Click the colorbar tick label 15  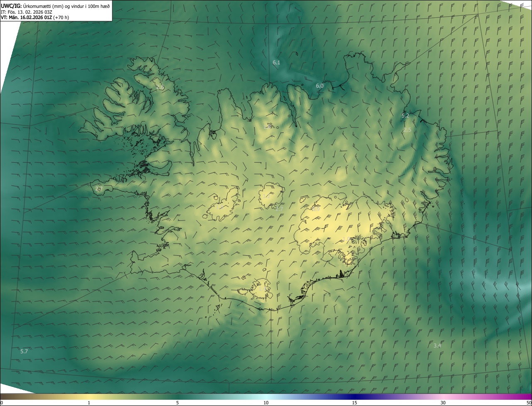point(355,403)
